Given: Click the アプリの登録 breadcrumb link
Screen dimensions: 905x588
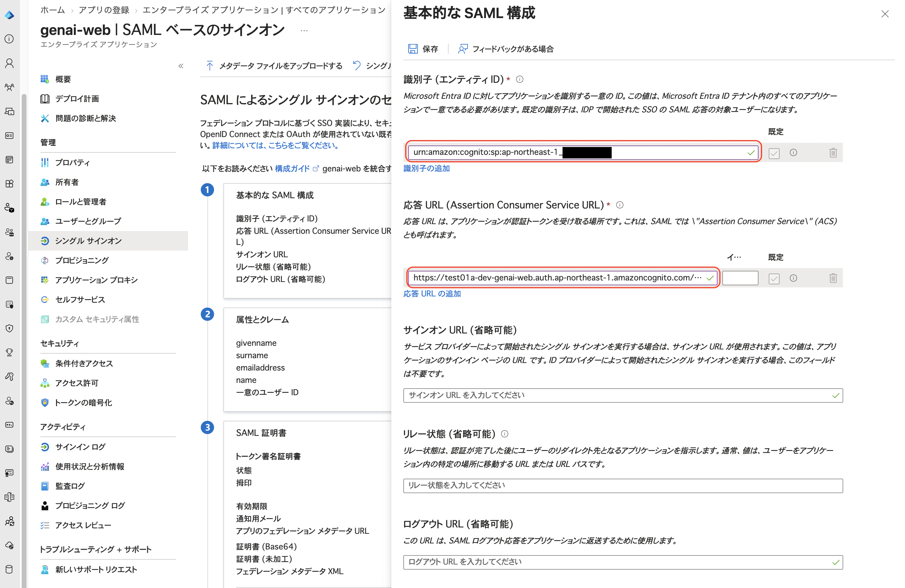Looking at the screenshot, I should pos(104,10).
